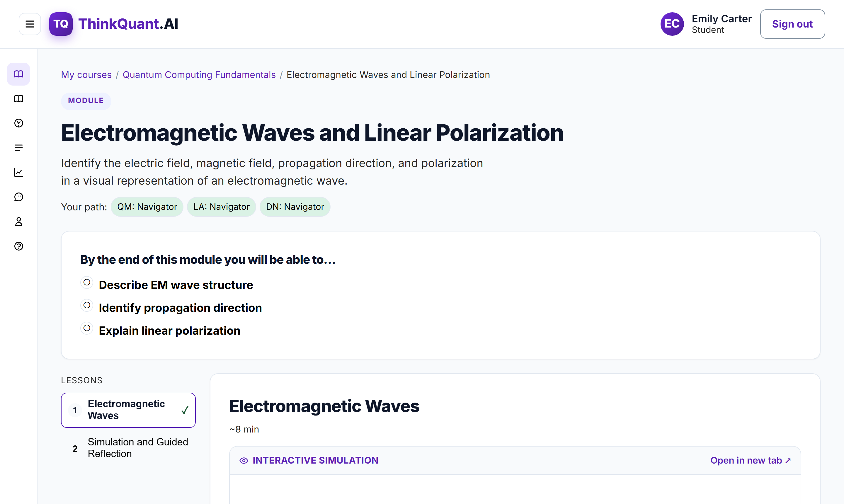Open the hamburger menu button
Viewport: 844px width, 504px height.
pyautogui.click(x=30, y=24)
